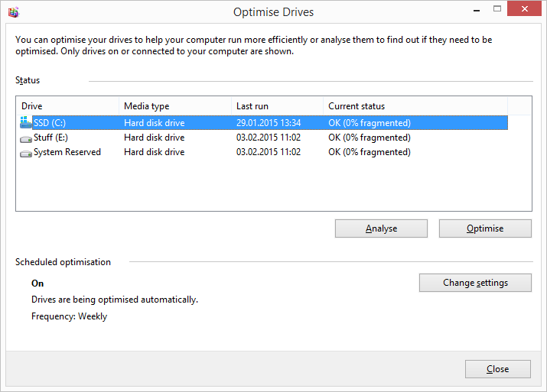
Task: Click the Stuff (E:) last run date cell
Action: (x=269, y=138)
